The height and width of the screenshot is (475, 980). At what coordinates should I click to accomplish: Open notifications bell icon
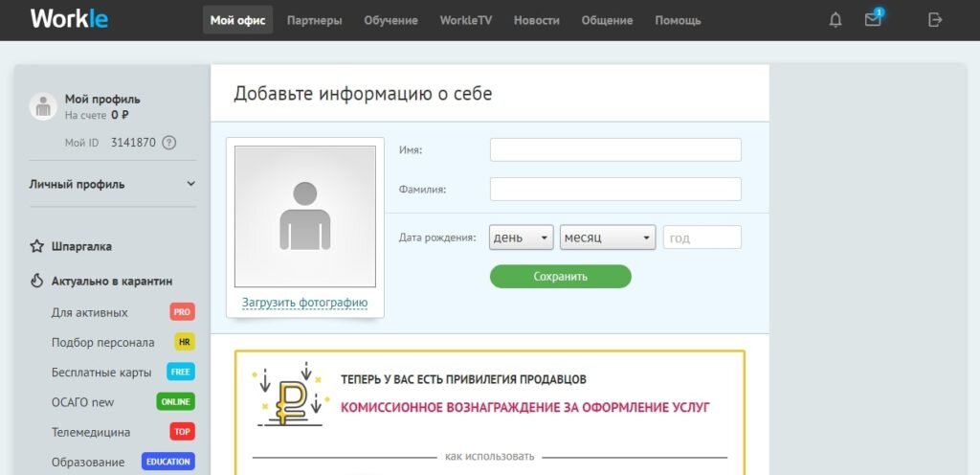[x=835, y=20]
